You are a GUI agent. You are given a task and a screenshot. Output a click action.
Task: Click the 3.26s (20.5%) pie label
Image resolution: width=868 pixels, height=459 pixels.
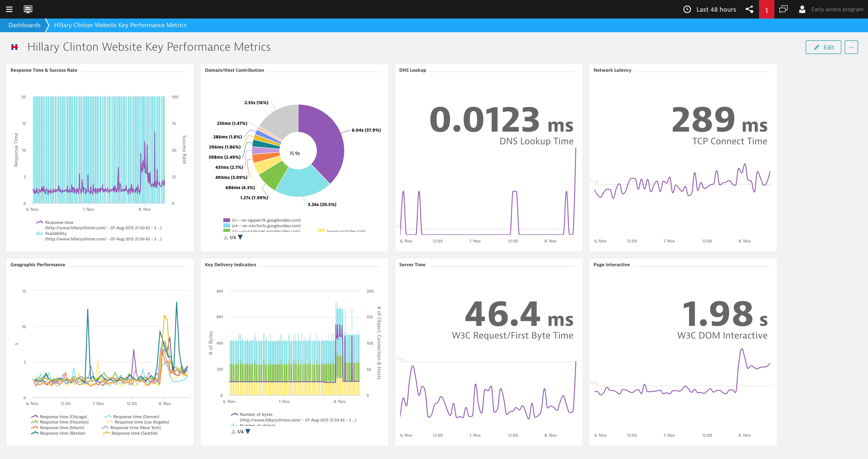(x=322, y=205)
